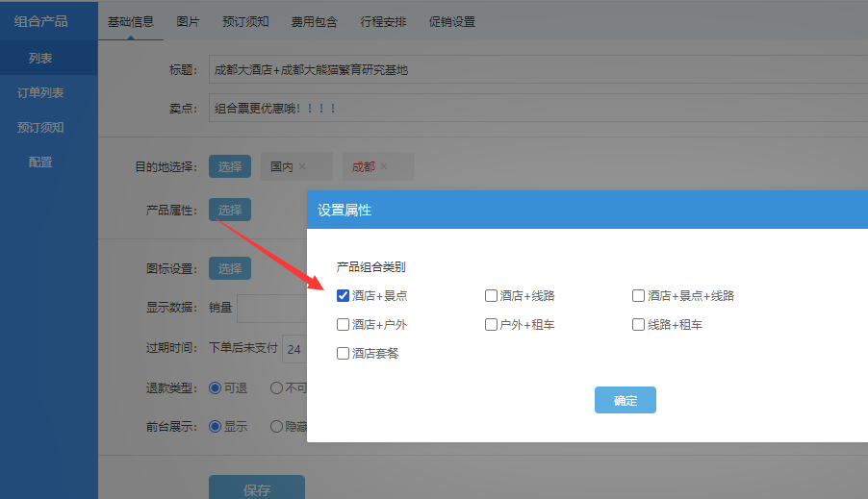Check the 酒店+线路 option
868x499 pixels.
pos(492,296)
